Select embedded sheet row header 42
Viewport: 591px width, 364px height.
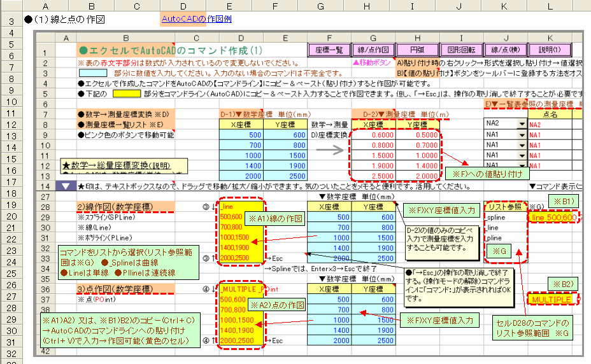pyautogui.click(x=45, y=351)
